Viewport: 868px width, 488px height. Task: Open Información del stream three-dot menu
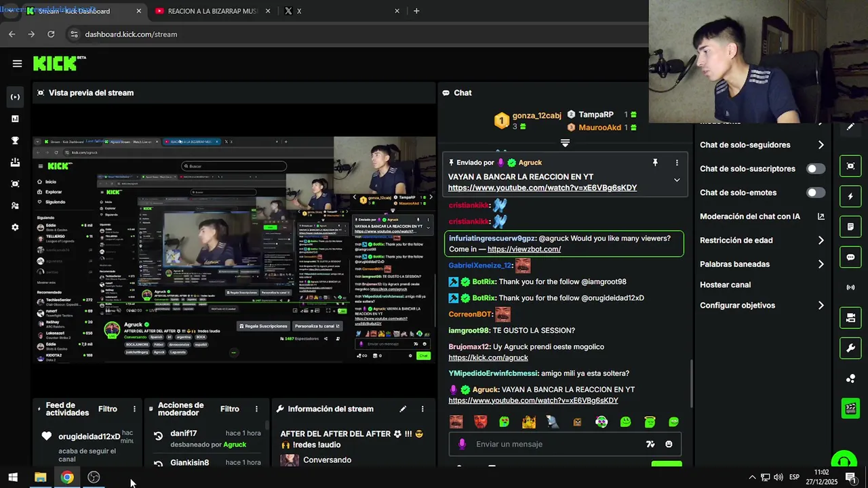tap(422, 409)
